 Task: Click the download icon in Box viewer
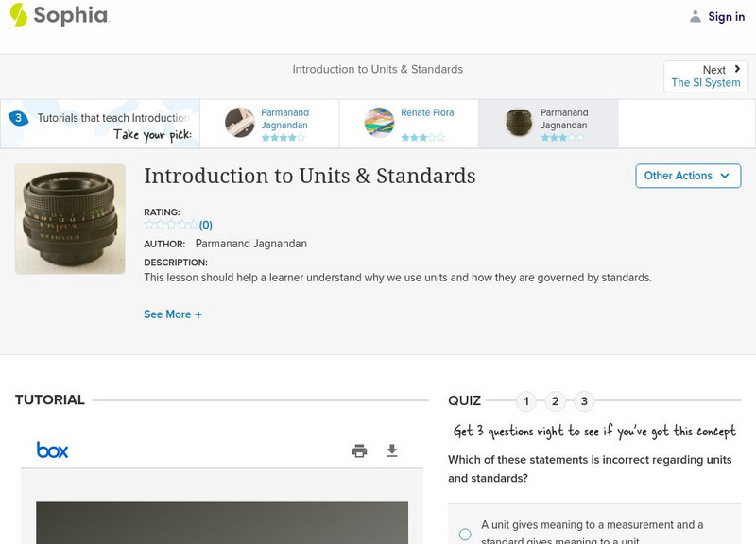click(392, 450)
